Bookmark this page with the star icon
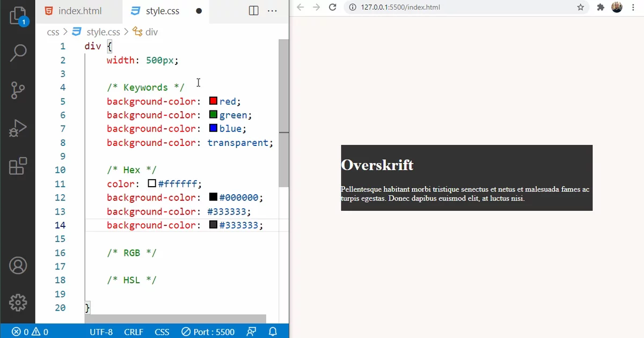 point(580,8)
